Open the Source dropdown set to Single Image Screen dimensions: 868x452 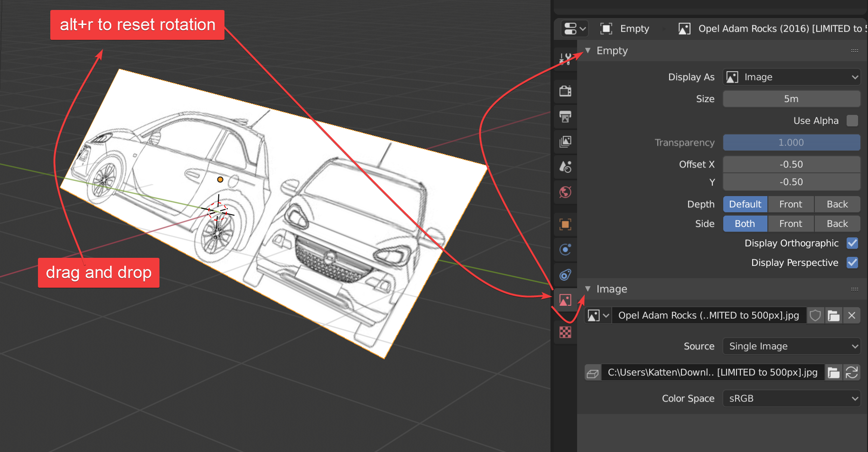point(791,346)
